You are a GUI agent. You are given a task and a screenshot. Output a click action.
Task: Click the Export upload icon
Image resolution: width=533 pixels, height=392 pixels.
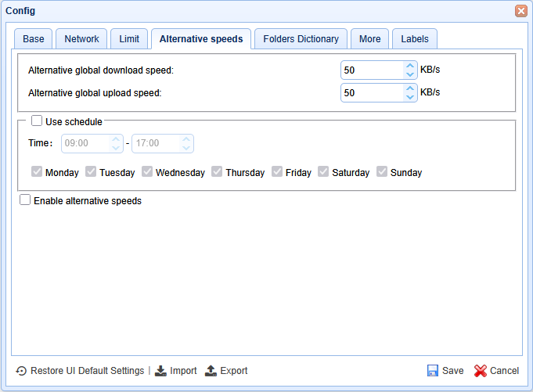[x=211, y=371]
